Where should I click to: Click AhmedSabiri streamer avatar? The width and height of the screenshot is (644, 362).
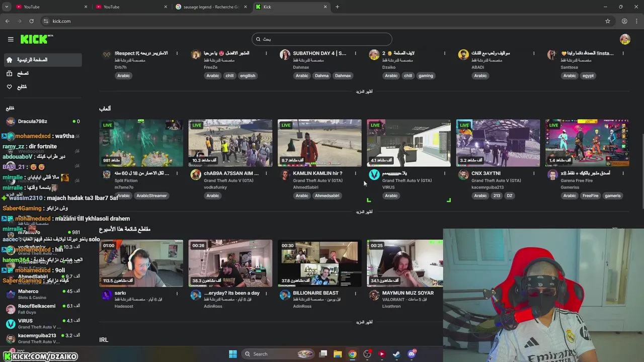285,174
